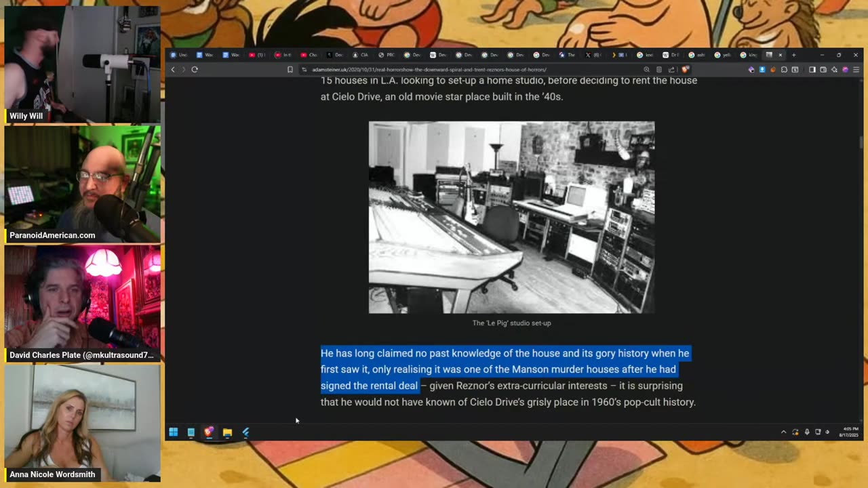Bookmark this page with the bookmark icon
Image resolution: width=868 pixels, height=488 pixels.
coord(290,69)
